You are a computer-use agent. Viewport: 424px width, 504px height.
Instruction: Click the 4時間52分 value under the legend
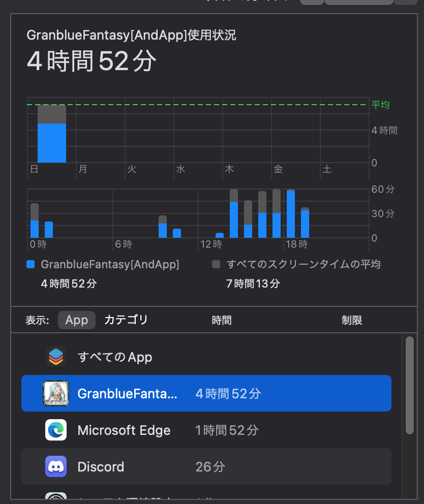point(69,283)
